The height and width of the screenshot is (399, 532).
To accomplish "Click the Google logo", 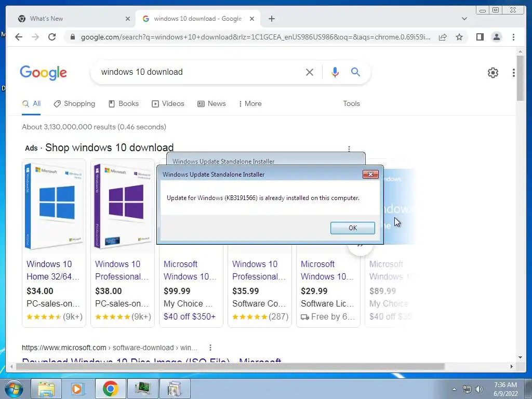I will pyautogui.click(x=44, y=73).
